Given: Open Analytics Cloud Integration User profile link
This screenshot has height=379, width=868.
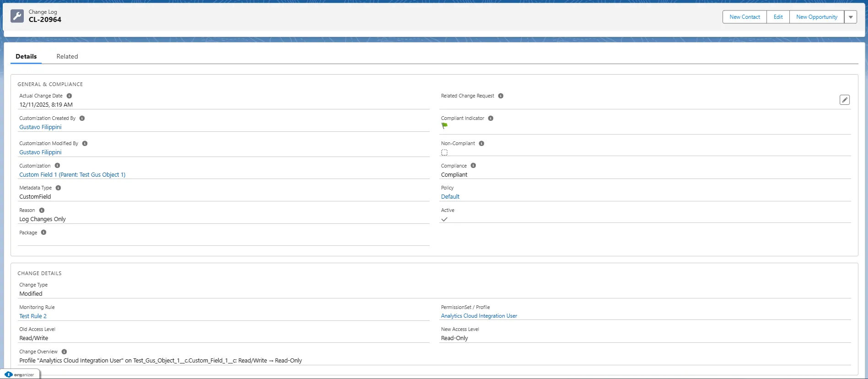Looking at the screenshot, I should (x=479, y=316).
